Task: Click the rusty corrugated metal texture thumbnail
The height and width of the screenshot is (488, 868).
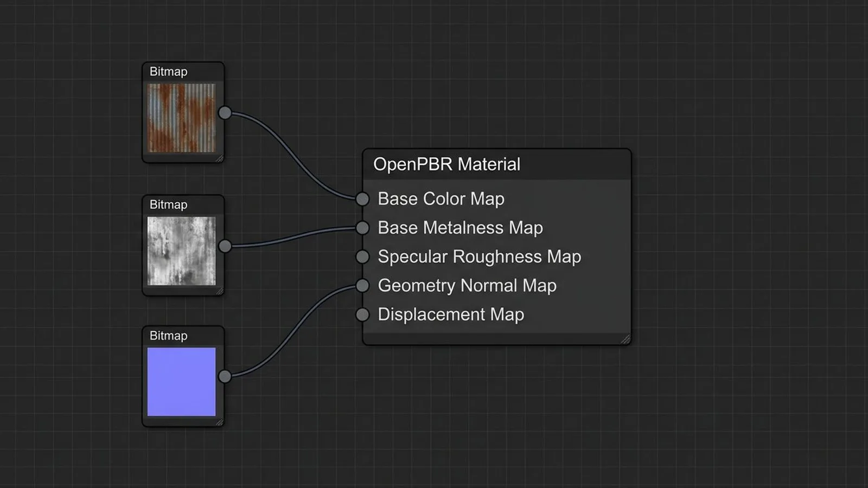Action: (x=181, y=118)
